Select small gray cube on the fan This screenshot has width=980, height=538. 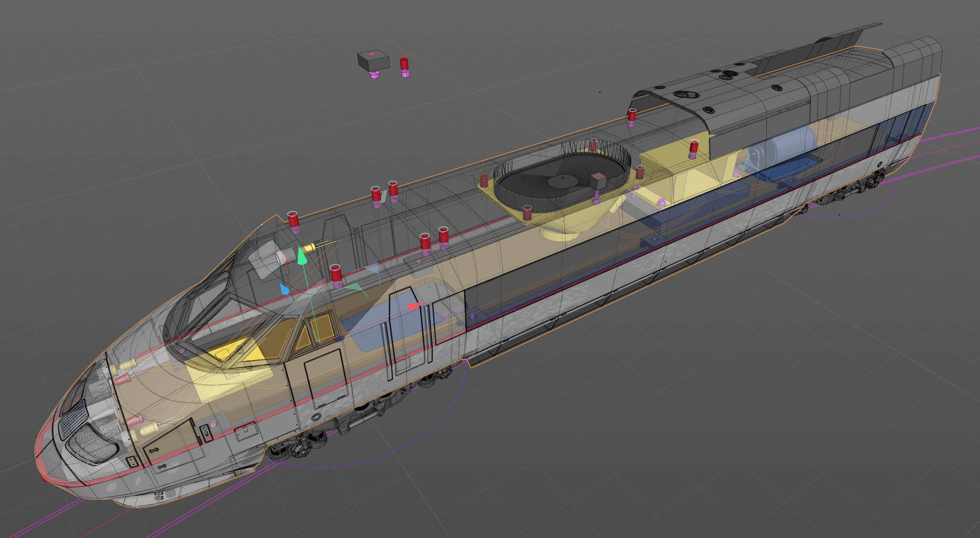[x=598, y=180]
